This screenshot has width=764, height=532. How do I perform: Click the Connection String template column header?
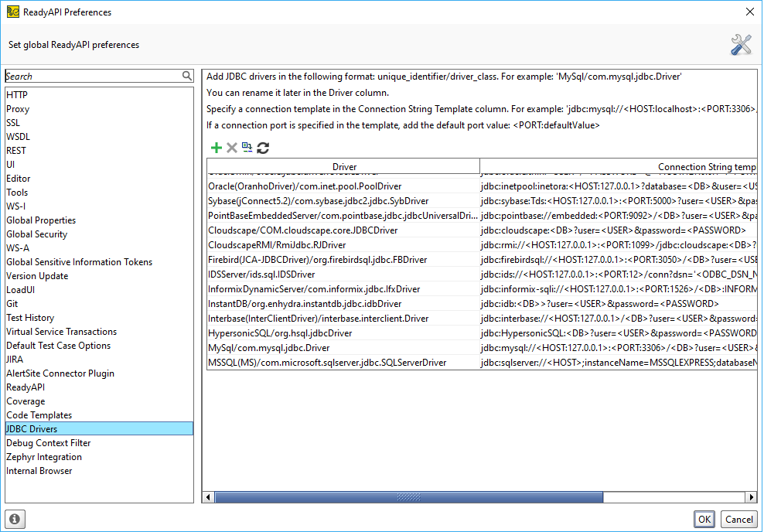619,166
